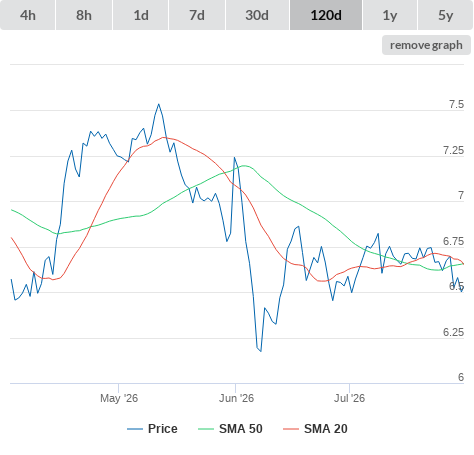Choose the 1d time range tab
The image size is (474, 455).
pos(141,15)
